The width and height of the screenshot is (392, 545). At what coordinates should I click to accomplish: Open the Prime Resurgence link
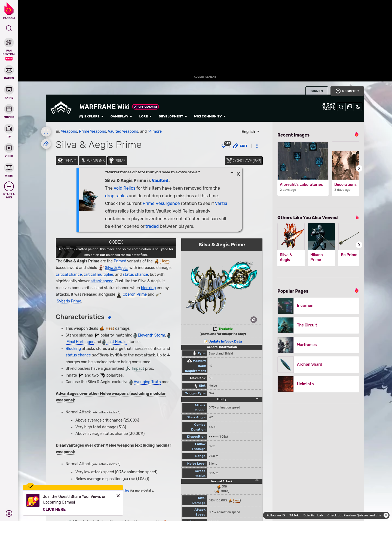(161, 203)
